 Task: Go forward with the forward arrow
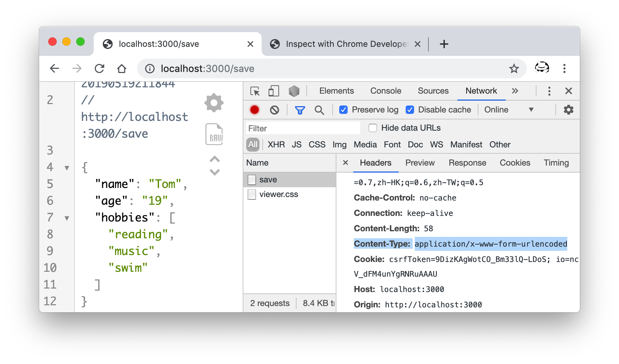(77, 68)
